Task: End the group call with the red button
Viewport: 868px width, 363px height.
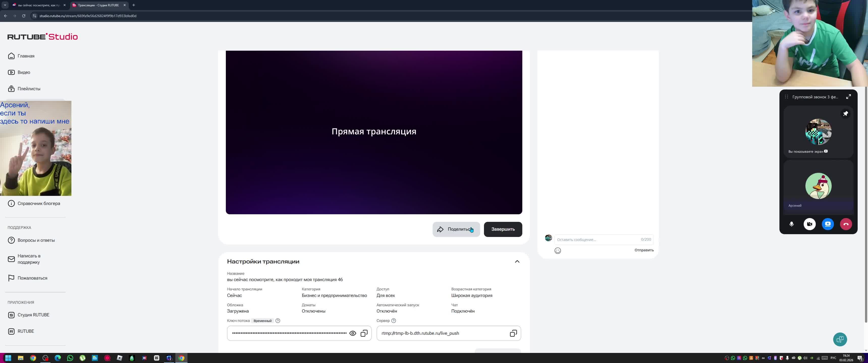Action: 846,224
